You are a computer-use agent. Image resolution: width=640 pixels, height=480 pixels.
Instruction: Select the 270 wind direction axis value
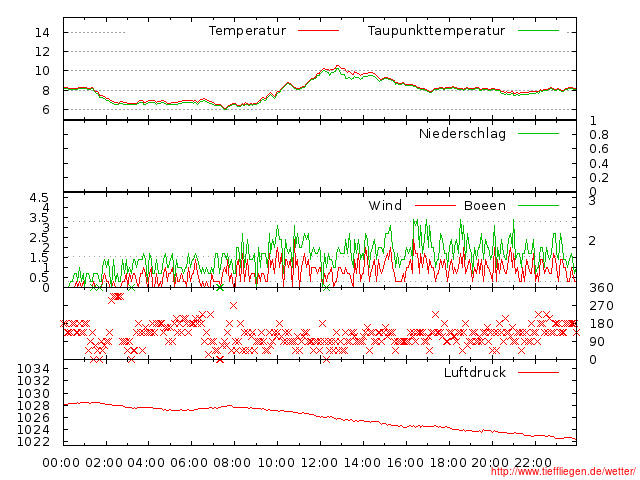601,306
